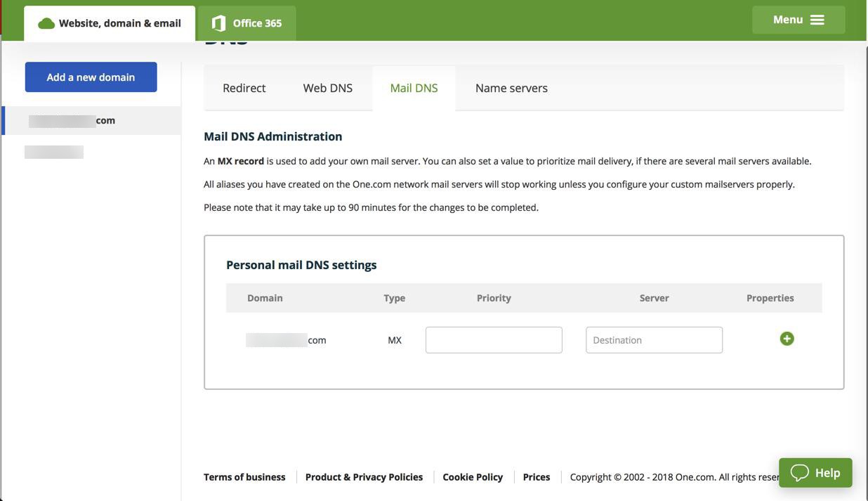Open the Terms of business link
The image size is (868, 501).
tap(244, 477)
